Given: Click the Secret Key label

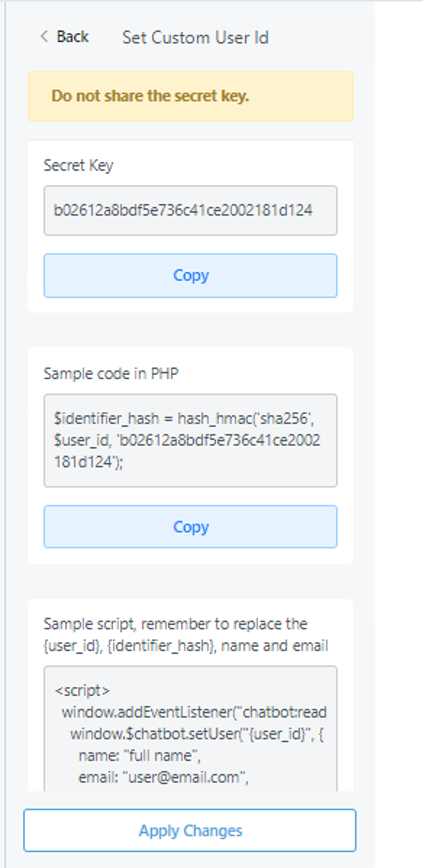Looking at the screenshot, I should click(78, 165).
